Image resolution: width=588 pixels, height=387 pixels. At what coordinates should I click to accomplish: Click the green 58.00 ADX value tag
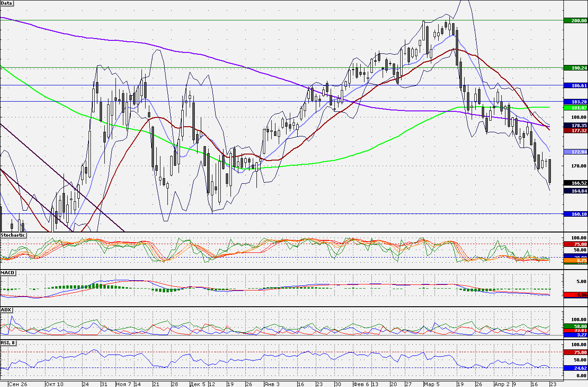pos(575,327)
